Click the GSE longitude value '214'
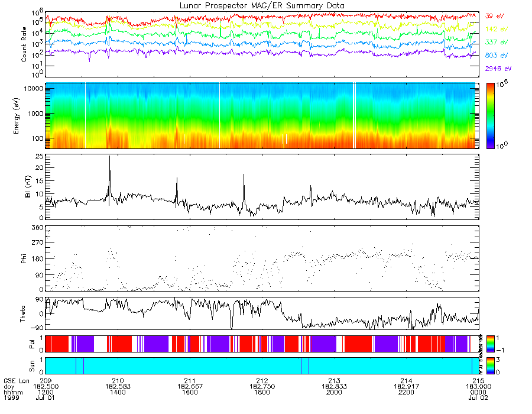The image size is (532, 414). (x=406, y=381)
